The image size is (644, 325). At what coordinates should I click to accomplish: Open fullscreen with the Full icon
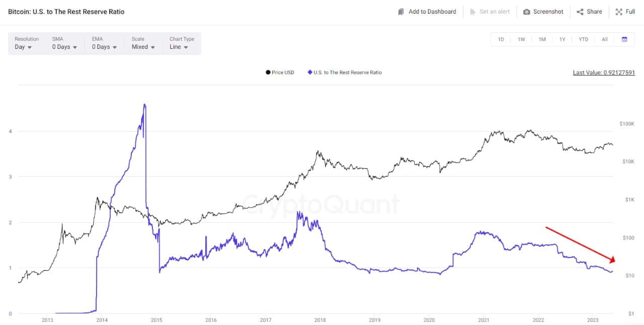click(x=619, y=12)
